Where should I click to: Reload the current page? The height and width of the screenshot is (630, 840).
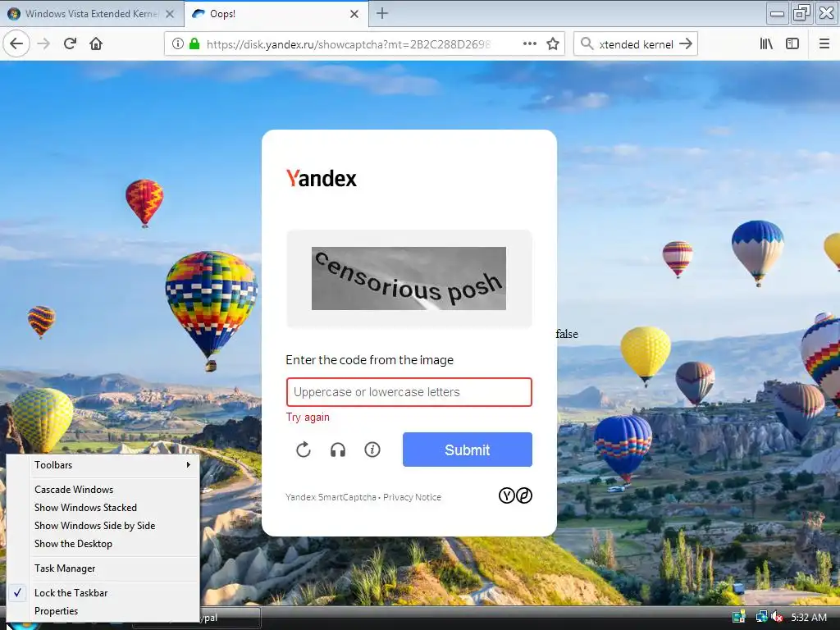tap(70, 44)
